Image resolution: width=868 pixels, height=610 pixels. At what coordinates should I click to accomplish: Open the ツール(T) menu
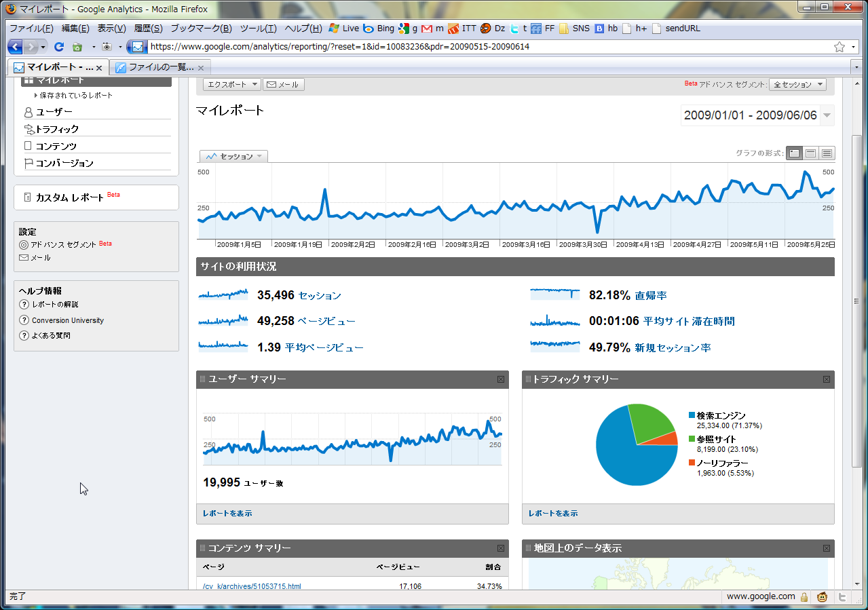click(x=258, y=28)
